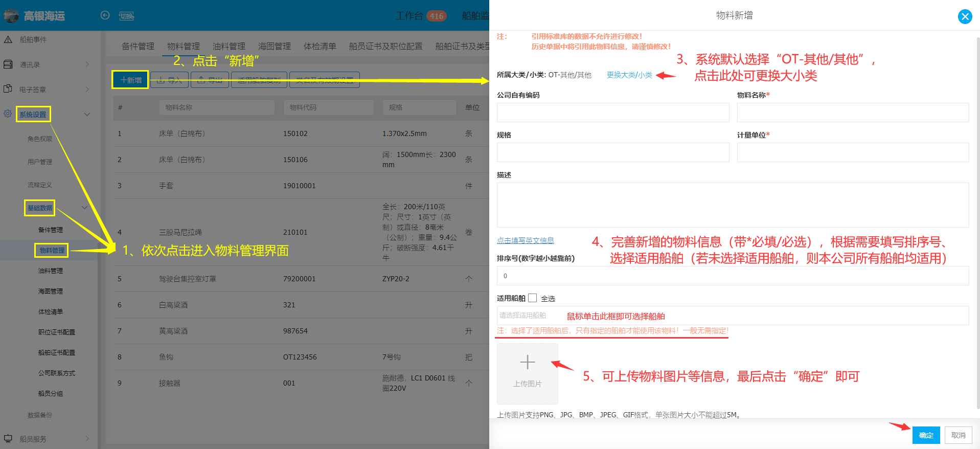Collapse the 基础数据 chevron
The height and width of the screenshot is (449, 980).
84,208
